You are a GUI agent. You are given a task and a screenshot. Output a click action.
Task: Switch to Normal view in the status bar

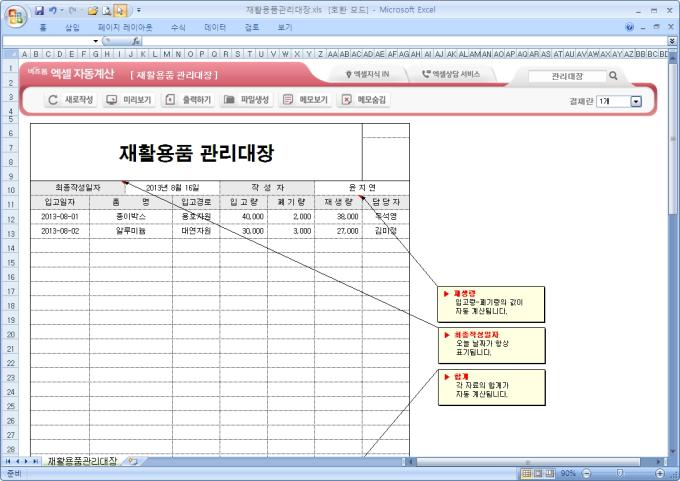click(526, 473)
